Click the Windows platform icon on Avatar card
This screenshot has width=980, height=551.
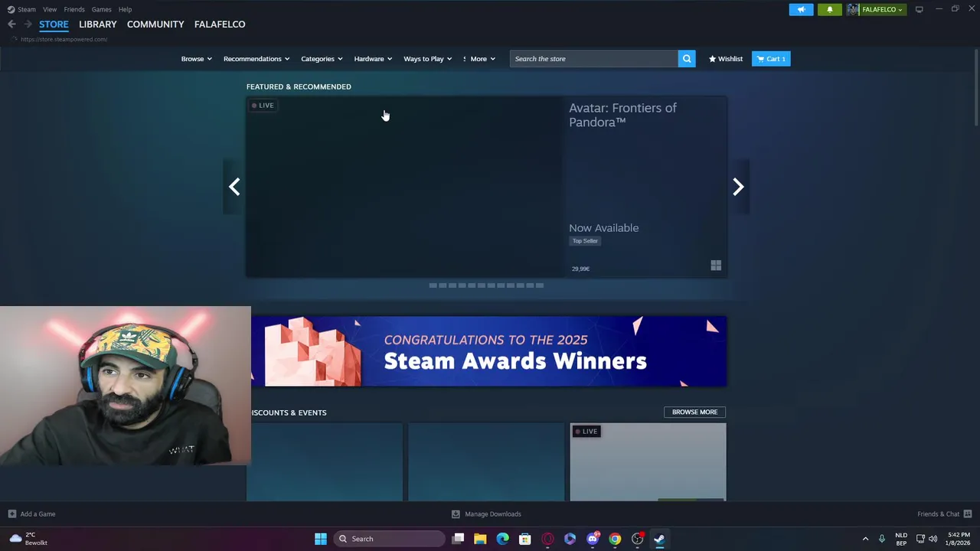(716, 266)
